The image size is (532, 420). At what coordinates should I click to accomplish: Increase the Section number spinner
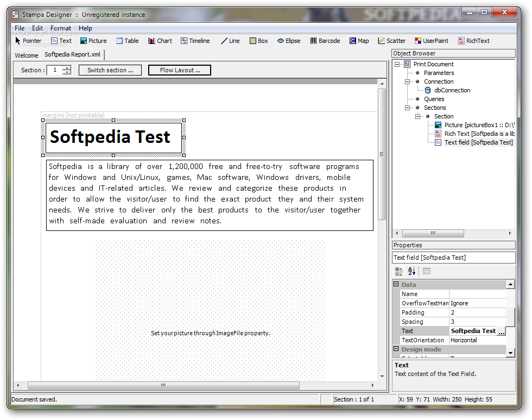coord(67,68)
